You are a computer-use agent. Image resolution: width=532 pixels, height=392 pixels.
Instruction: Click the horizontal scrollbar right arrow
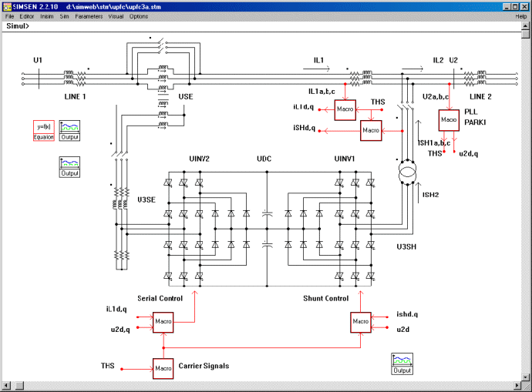point(516,384)
